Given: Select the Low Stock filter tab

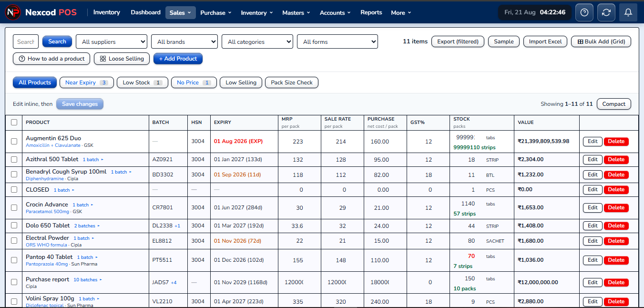Looking at the screenshot, I should click(x=143, y=82).
